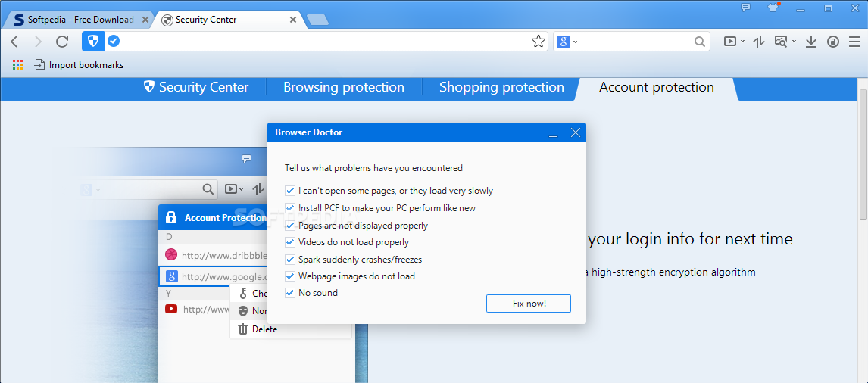Open the Browsing protection section
The image size is (868, 383).
click(x=344, y=88)
